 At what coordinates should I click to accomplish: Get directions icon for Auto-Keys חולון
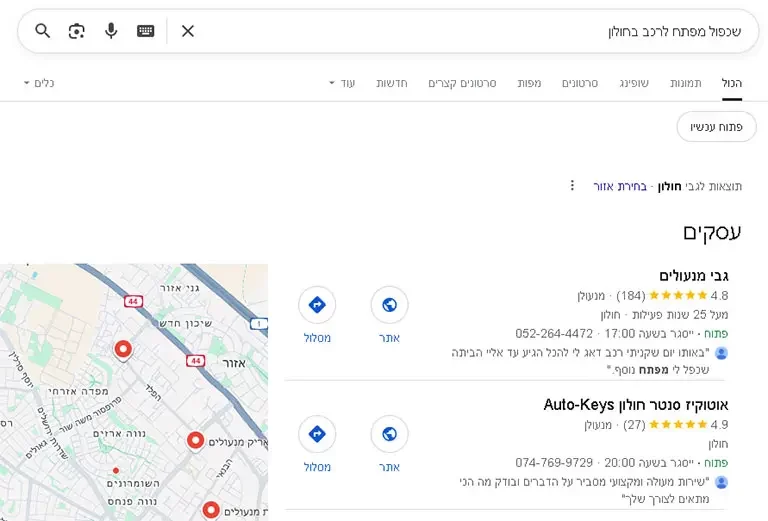pyautogui.click(x=317, y=434)
